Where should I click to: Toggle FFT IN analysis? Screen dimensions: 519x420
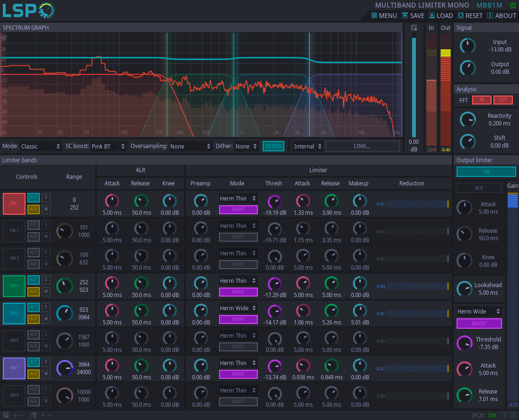tap(482, 100)
